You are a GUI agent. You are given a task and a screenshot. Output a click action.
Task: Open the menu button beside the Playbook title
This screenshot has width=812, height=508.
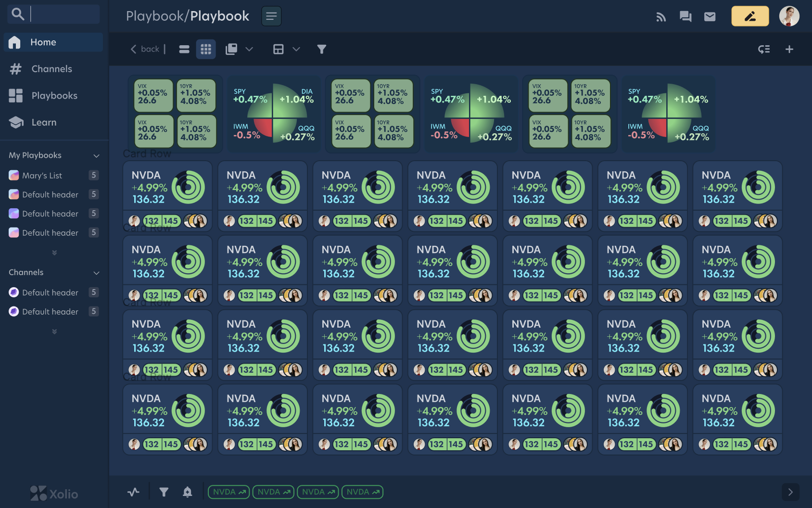pos(271,16)
